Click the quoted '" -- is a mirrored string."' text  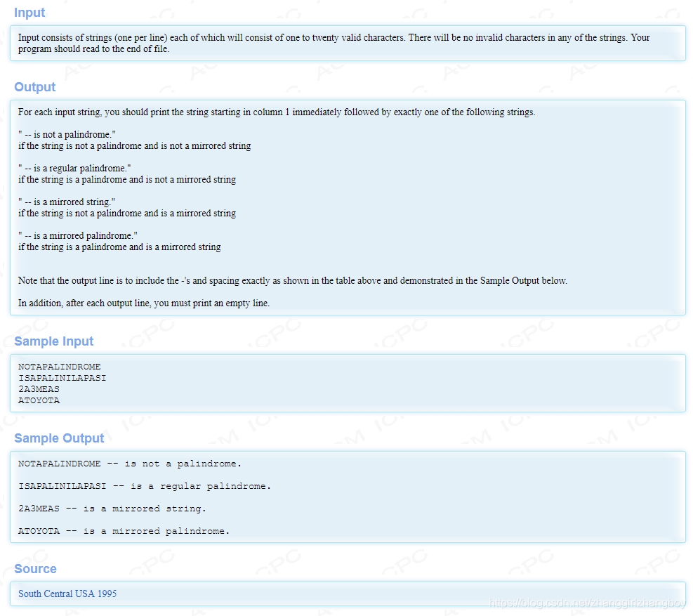(67, 202)
